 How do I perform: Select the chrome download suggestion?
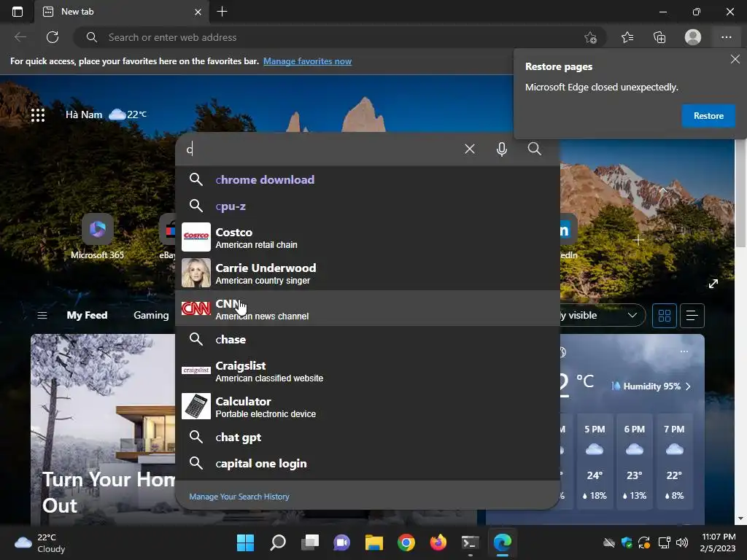[x=368, y=179]
